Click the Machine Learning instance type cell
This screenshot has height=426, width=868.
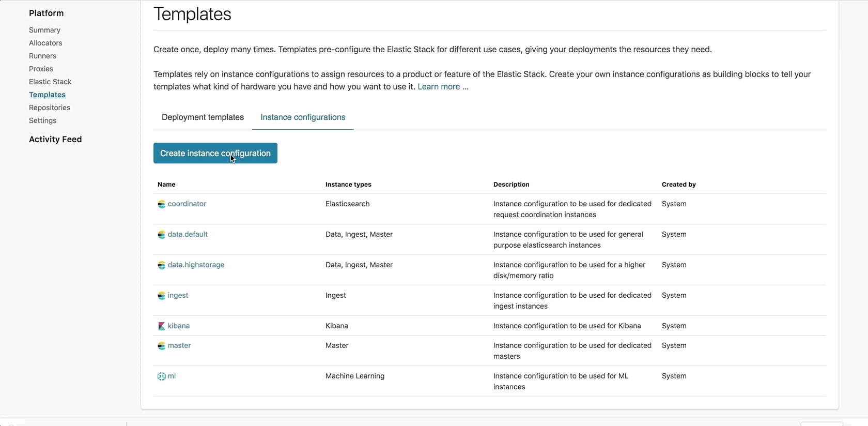point(355,376)
